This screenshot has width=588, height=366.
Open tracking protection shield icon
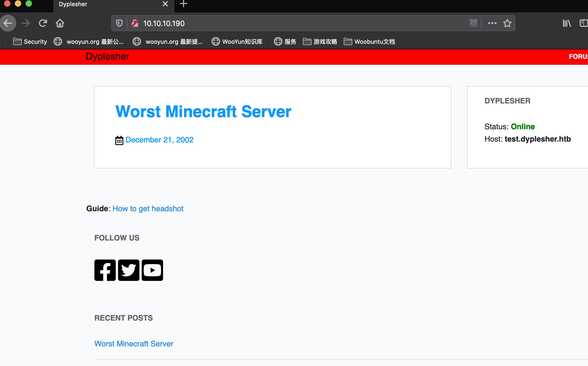(119, 23)
